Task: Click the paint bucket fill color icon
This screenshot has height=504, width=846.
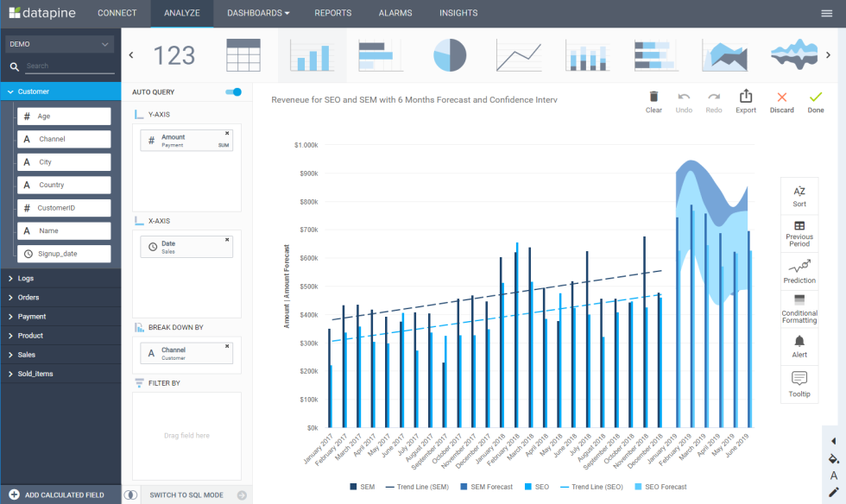Action: pyautogui.click(x=834, y=458)
